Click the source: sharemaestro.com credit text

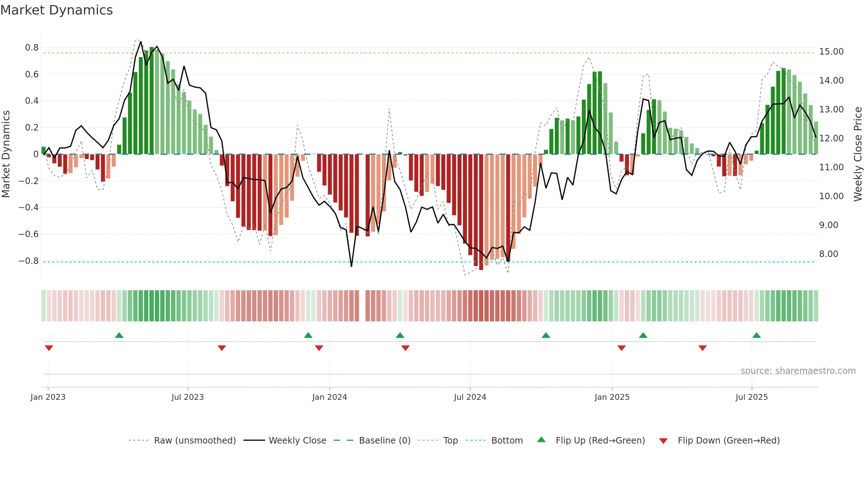(798, 371)
